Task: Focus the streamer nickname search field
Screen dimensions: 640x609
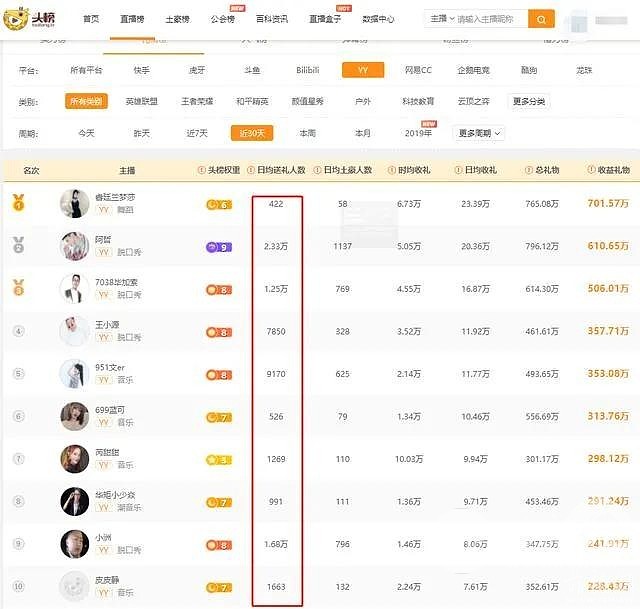Action: pyautogui.click(x=491, y=19)
